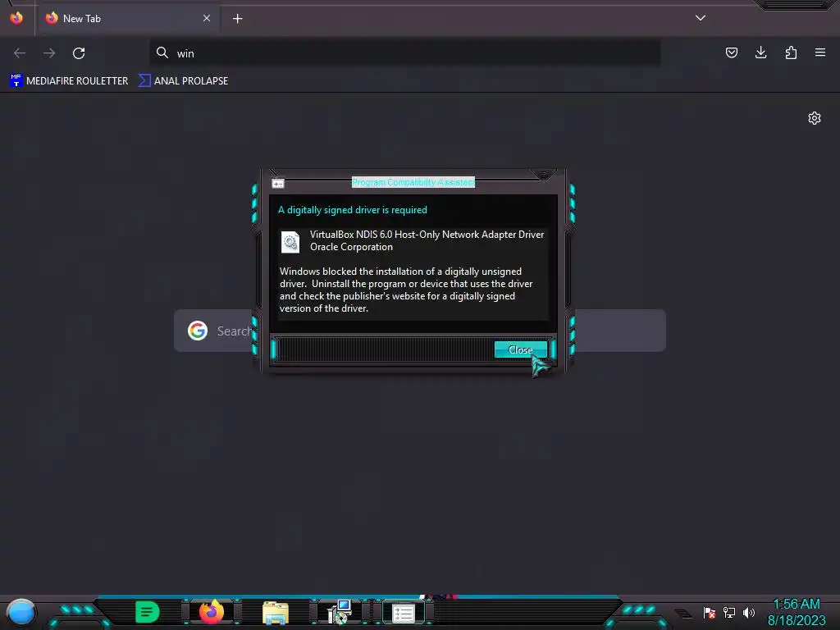Click 'A digitally signed driver is required' heading

coord(353,210)
